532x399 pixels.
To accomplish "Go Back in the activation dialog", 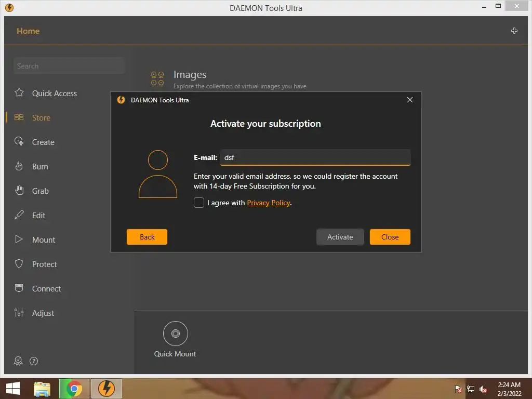I will 147,237.
